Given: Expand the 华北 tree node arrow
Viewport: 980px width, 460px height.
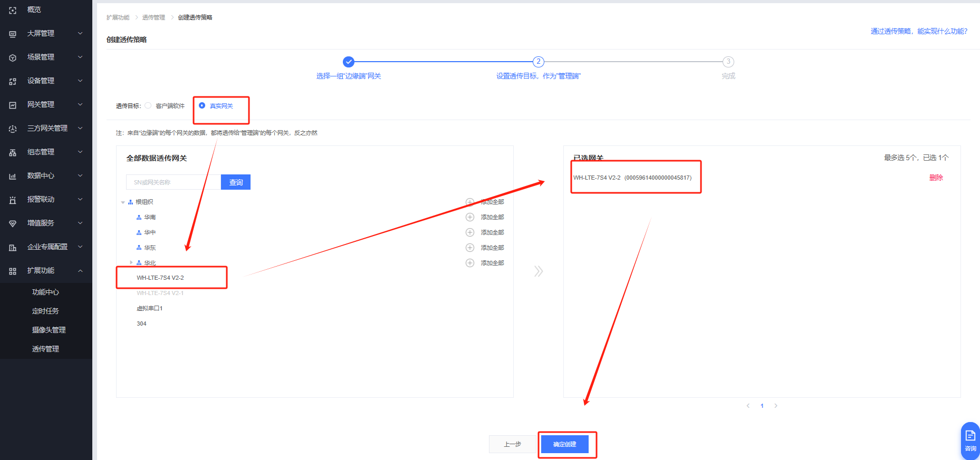Looking at the screenshot, I should pos(131,262).
